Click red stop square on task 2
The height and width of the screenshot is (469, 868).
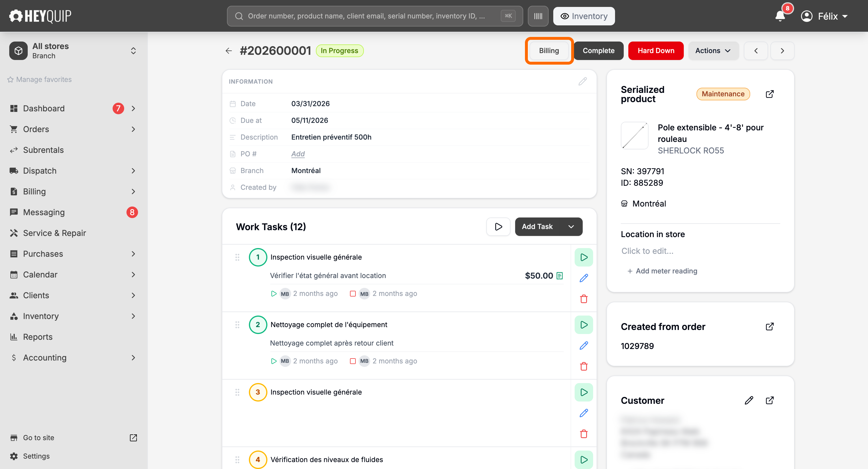pos(353,361)
